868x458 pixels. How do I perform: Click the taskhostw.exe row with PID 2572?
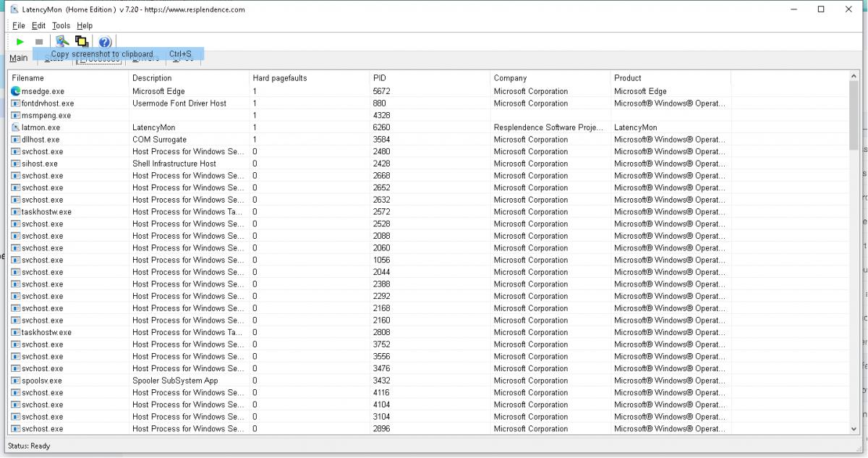tap(428, 212)
